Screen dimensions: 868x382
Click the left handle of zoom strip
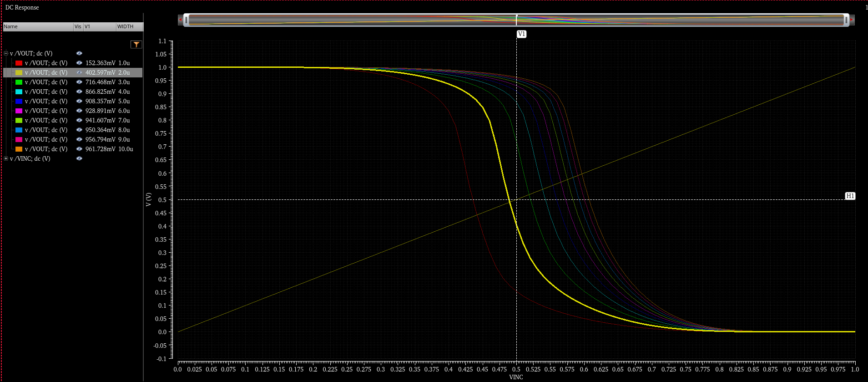(186, 20)
